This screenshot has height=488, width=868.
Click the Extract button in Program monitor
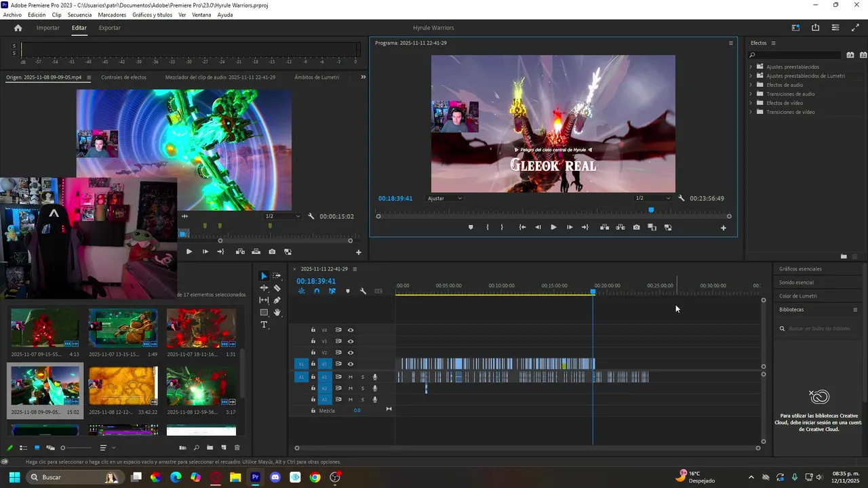620,228
